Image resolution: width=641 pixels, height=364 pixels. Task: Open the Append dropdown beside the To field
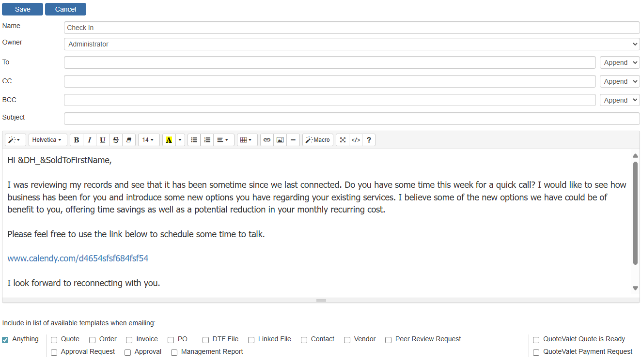coord(620,62)
